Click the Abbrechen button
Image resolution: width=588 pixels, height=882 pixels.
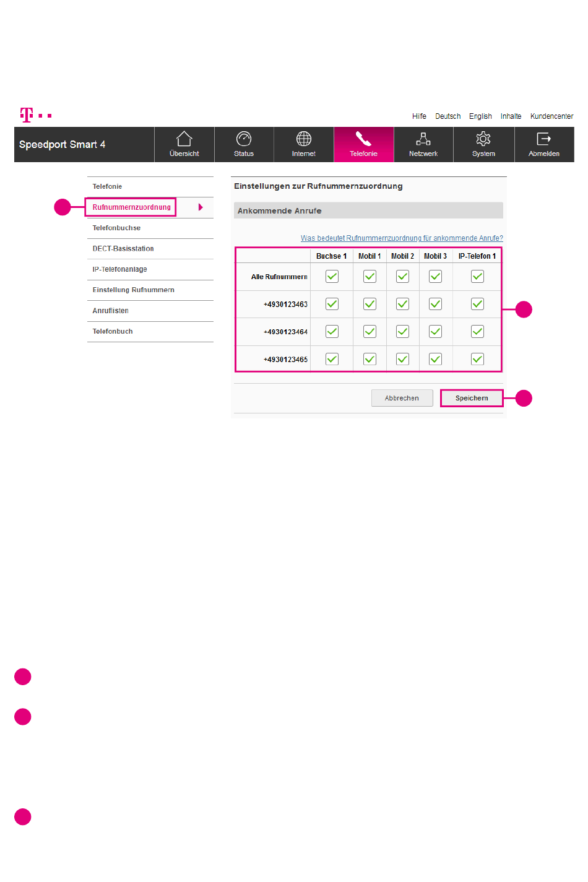pos(402,398)
